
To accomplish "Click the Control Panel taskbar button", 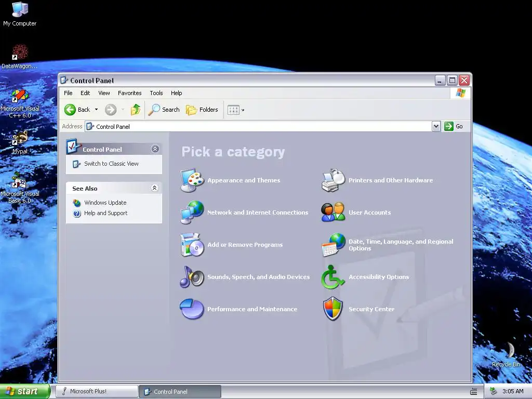I will [180, 392].
